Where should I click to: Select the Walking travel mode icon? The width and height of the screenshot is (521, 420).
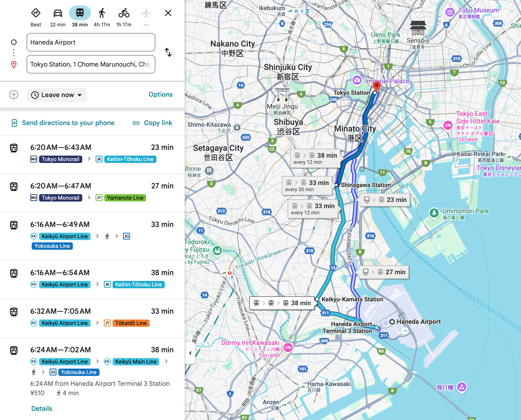point(102,13)
